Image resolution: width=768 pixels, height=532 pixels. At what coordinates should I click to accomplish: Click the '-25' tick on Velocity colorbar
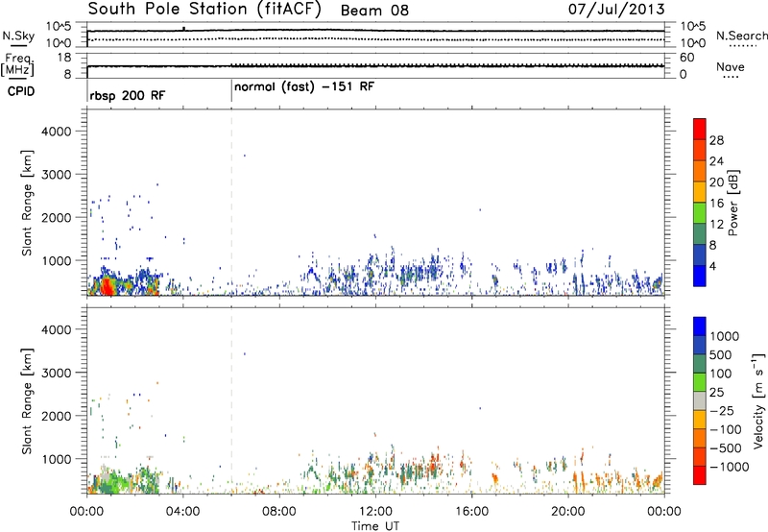pyautogui.click(x=721, y=410)
